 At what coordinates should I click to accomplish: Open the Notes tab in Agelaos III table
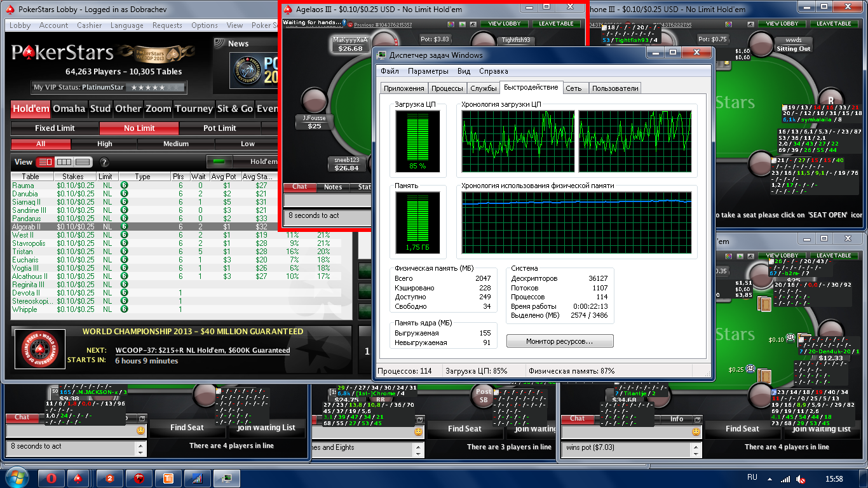pyautogui.click(x=333, y=187)
